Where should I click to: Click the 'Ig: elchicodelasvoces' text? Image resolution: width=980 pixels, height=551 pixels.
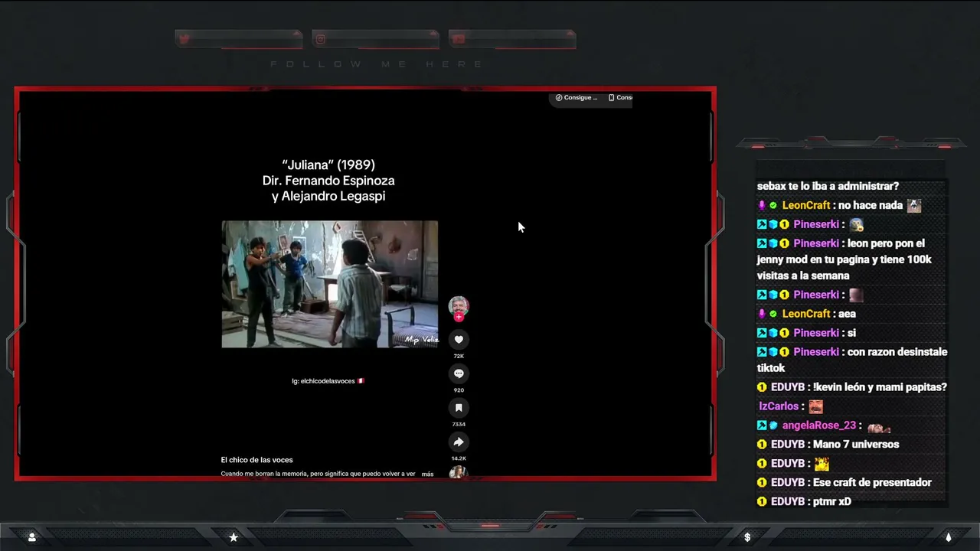(323, 381)
